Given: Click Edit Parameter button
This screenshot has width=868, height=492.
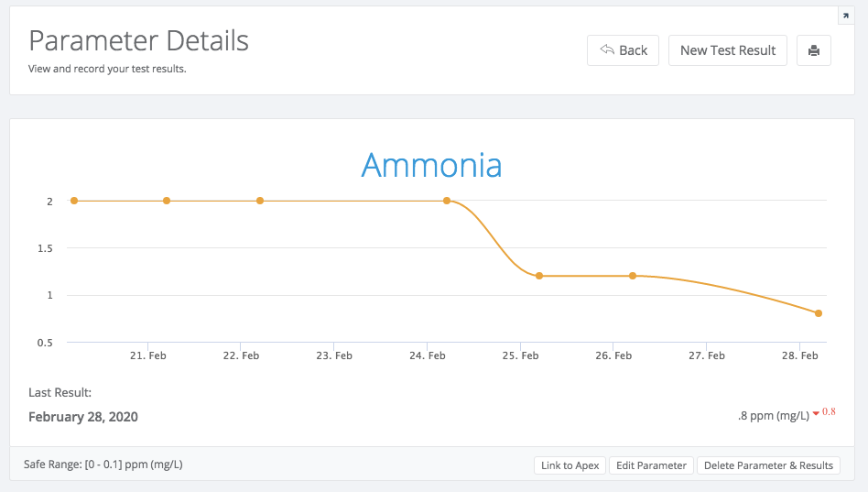Looking at the screenshot, I should 651,465.
